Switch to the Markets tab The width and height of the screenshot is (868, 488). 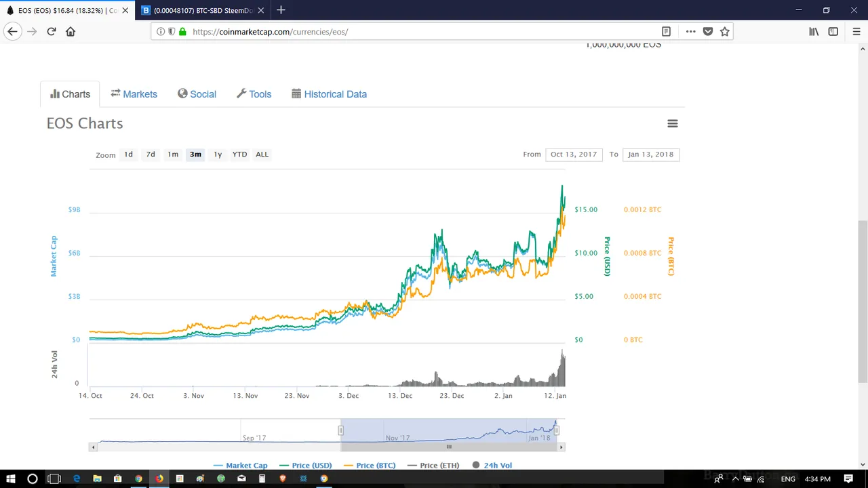tap(134, 94)
